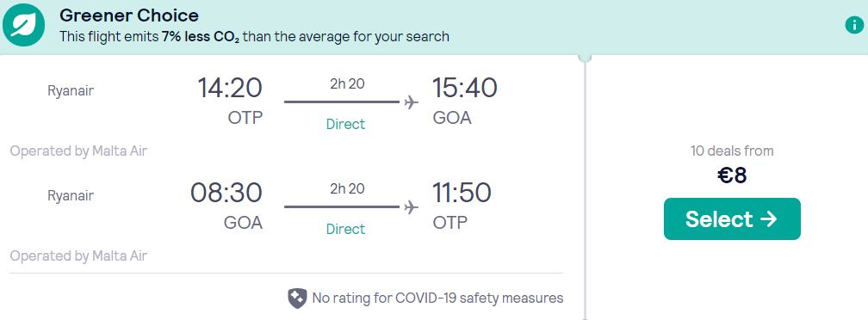The width and height of the screenshot is (868, 320).
Task: Click the 10 deals from text
Action: 732,151
